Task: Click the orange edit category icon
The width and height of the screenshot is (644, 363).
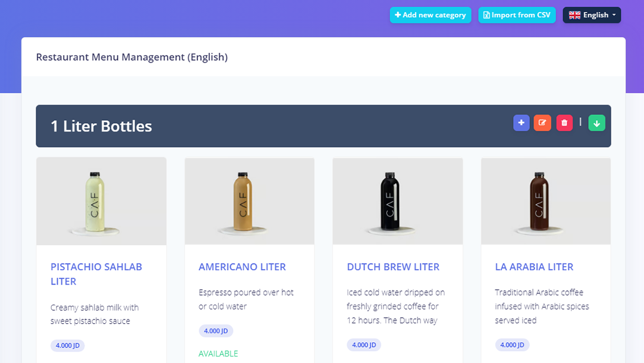Action: click(x=542, y=123)
